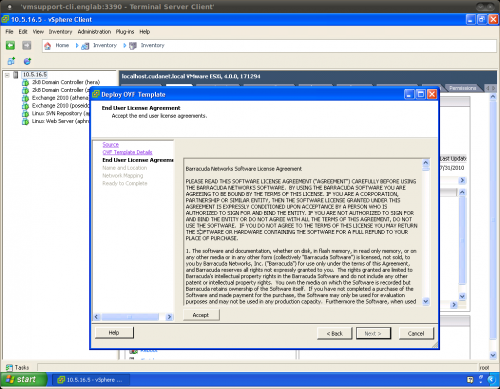500x389 pixels.
Task: Open the Plug-ins menu
Action: [125, 32]
